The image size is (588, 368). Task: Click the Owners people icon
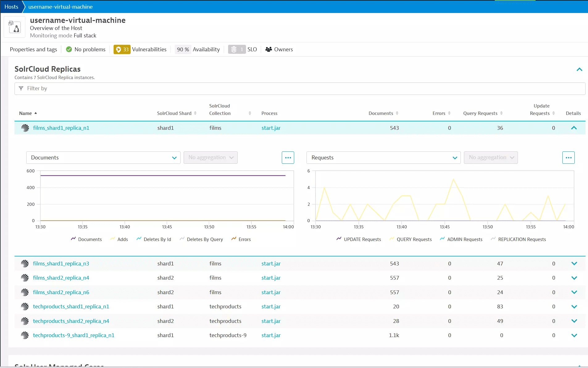(269, 49)
